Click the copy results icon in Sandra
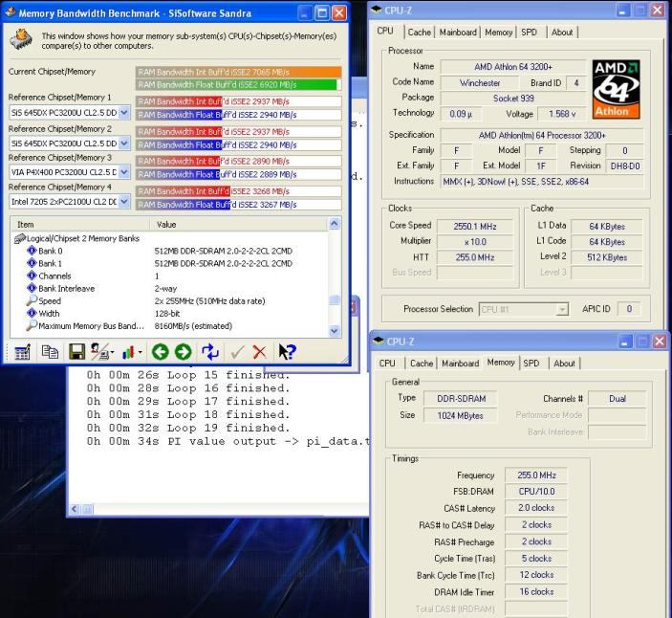The width and height of the screenshot is (672, 618). pyautogui.click(x=50, y=352)
